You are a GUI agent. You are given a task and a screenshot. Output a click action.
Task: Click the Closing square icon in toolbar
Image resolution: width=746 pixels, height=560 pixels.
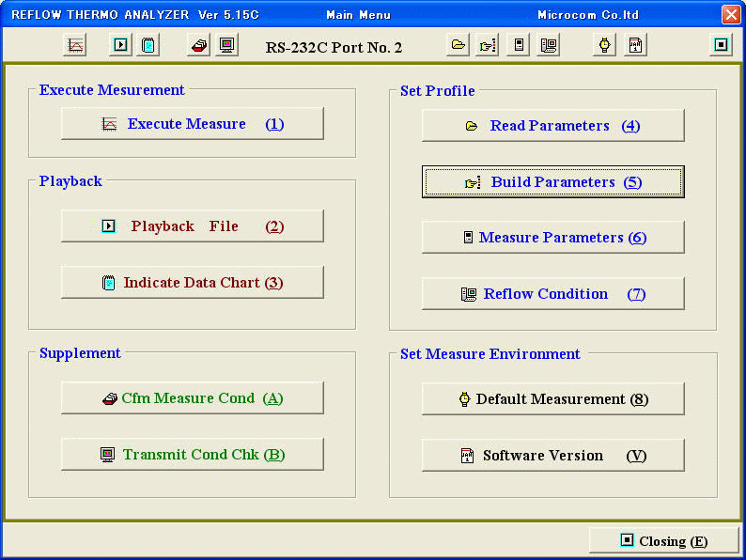click(x=722, y=46)
